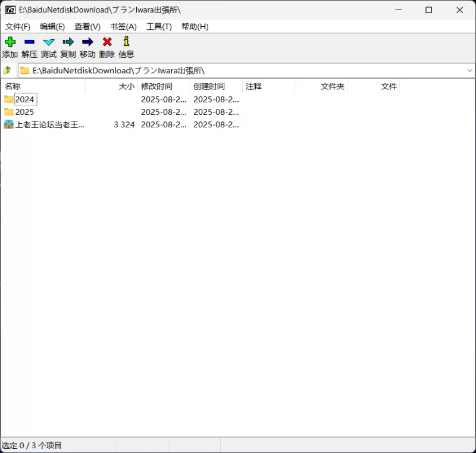Open the 工具(T) menu
This screenshot has width=476, height=453.
point(159,27)
